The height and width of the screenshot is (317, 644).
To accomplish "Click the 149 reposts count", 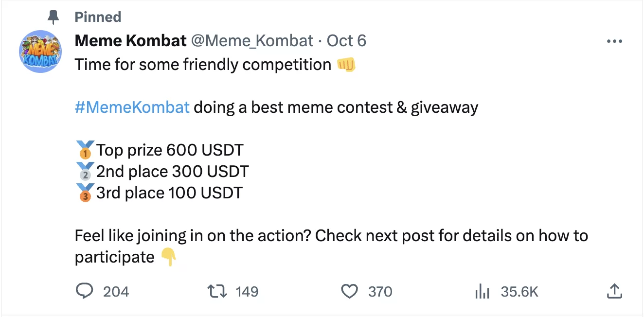I will point(247,292).
